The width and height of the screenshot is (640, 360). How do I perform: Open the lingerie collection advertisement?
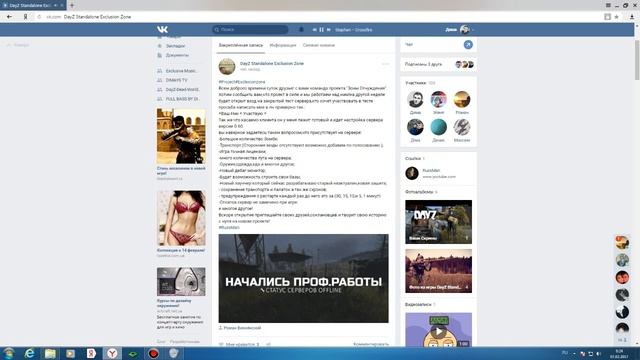[x=181, y=218]
